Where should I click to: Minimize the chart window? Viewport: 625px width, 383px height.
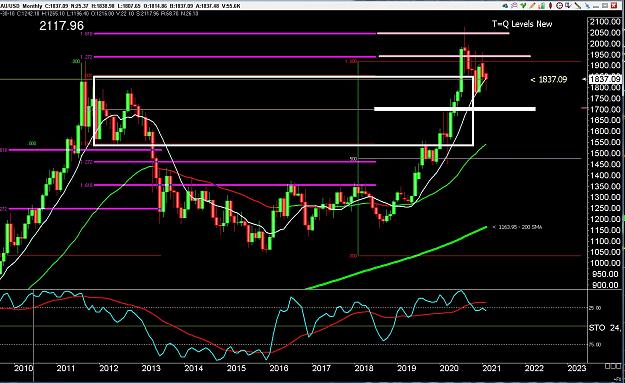point(596,6)
